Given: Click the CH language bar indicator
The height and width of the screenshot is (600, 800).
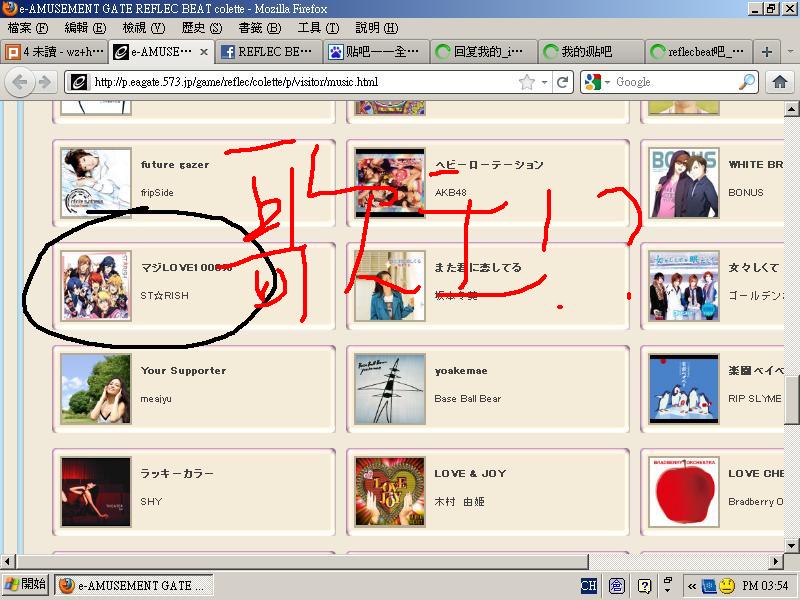Looking at the screenshot, I should [589, 586].
